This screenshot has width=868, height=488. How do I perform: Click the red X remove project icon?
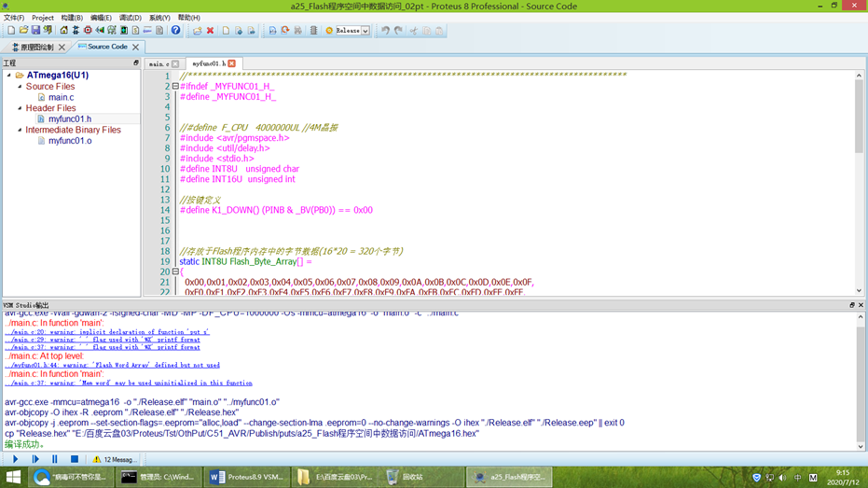(x=211, y=31)
